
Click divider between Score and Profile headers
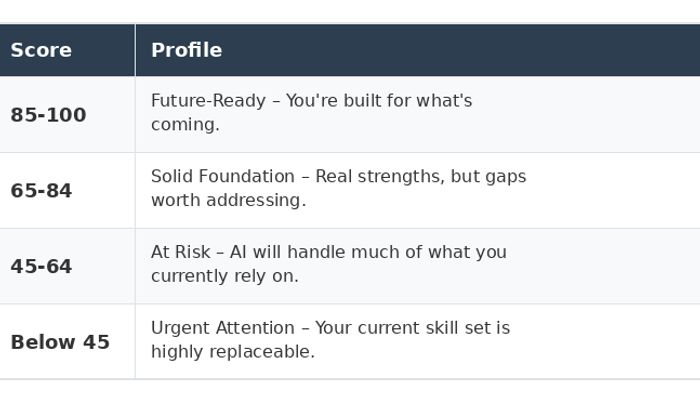coord(135,50)
